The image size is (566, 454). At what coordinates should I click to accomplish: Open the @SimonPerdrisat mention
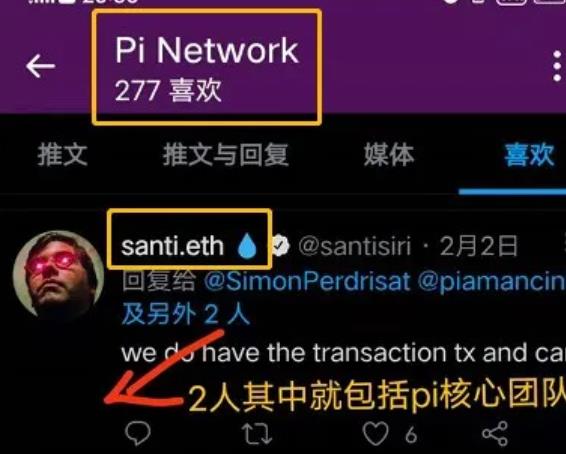click(x=307, y=281)
